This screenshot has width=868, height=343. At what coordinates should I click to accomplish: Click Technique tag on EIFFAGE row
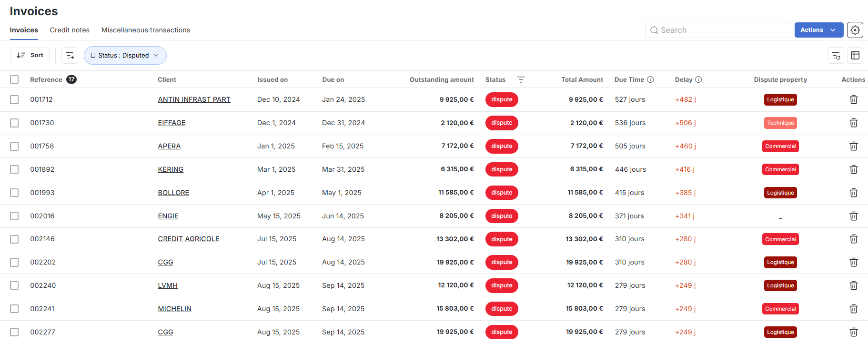pos(780,123)
